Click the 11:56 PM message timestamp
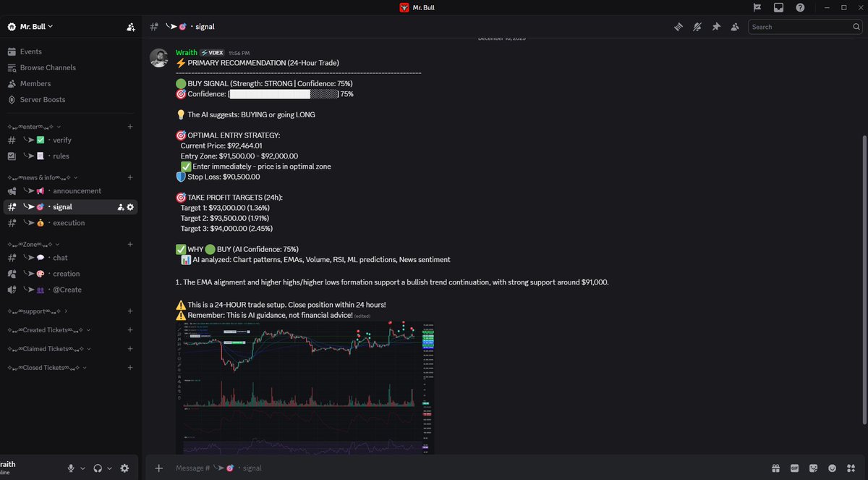 (x=239, y=54)
